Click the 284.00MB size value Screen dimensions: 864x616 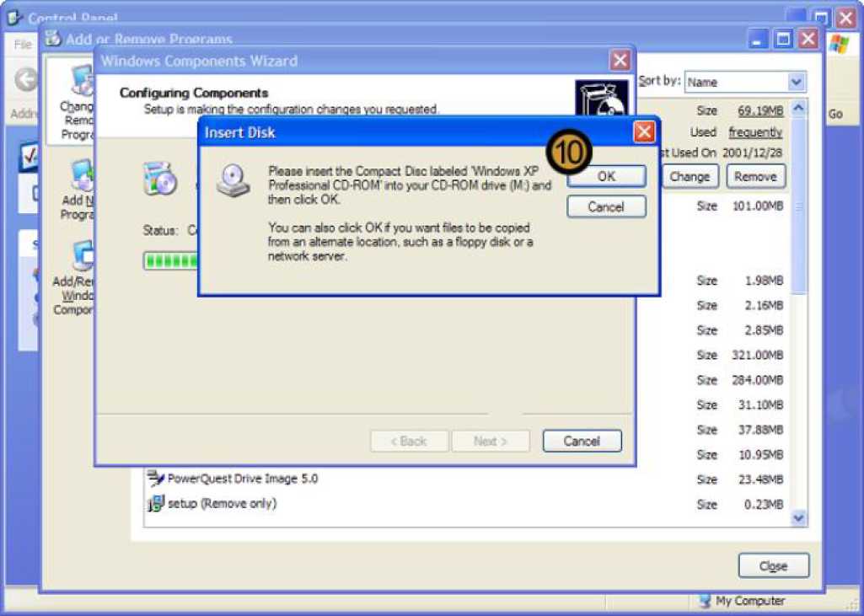tap(758, 379)
